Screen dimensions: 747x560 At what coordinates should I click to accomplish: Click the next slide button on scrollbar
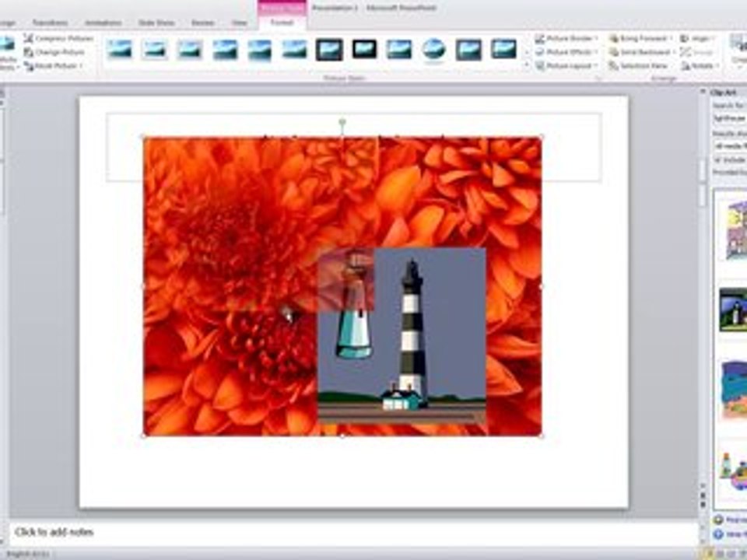tap(703, 506)
